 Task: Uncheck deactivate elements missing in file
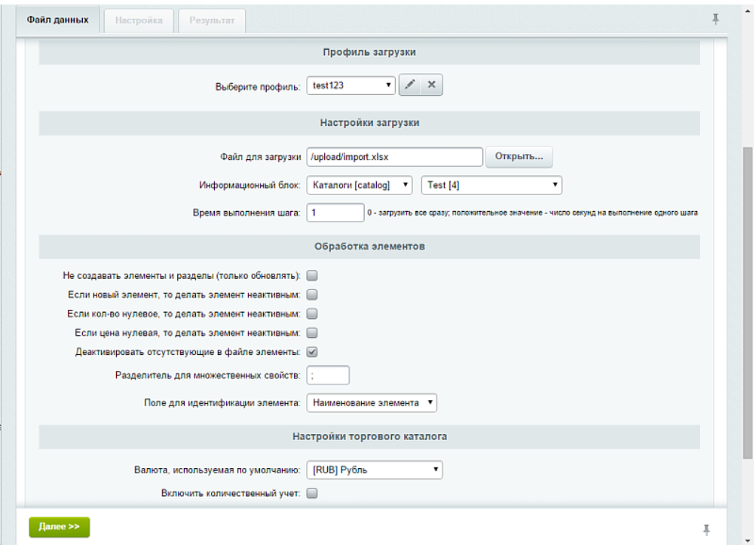click(312, 351)
